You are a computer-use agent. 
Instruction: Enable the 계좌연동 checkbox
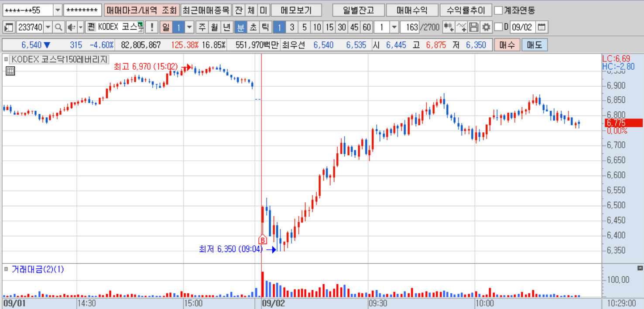[498, 10]
